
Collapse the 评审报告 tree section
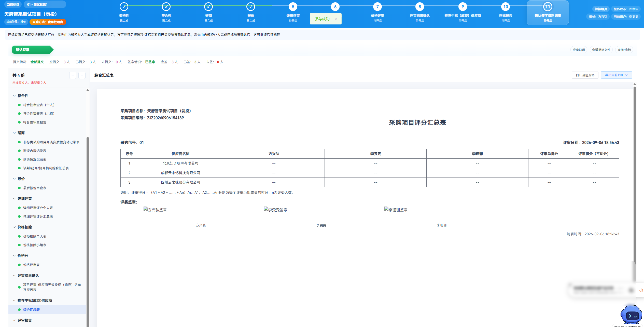(x=14, y=320)
